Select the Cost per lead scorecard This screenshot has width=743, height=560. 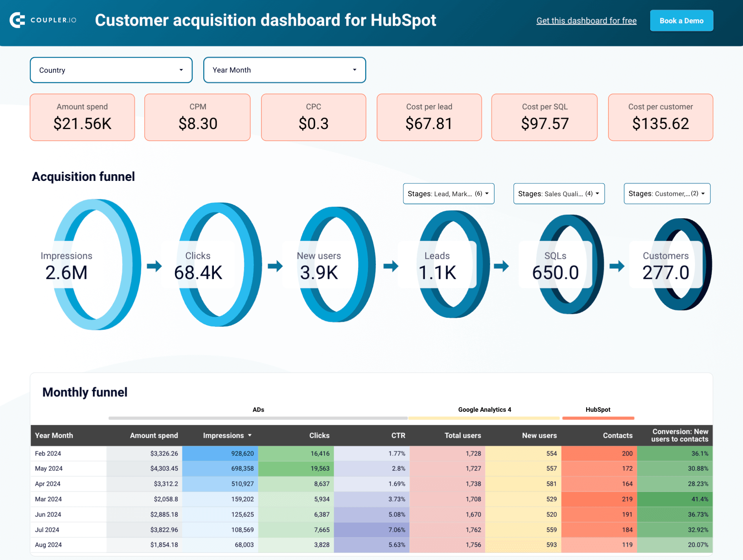(x=429, y=117)
